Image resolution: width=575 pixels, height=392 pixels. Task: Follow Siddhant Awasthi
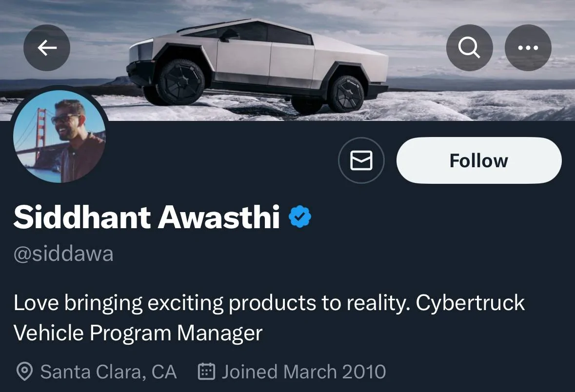click(x=479, y=160)
